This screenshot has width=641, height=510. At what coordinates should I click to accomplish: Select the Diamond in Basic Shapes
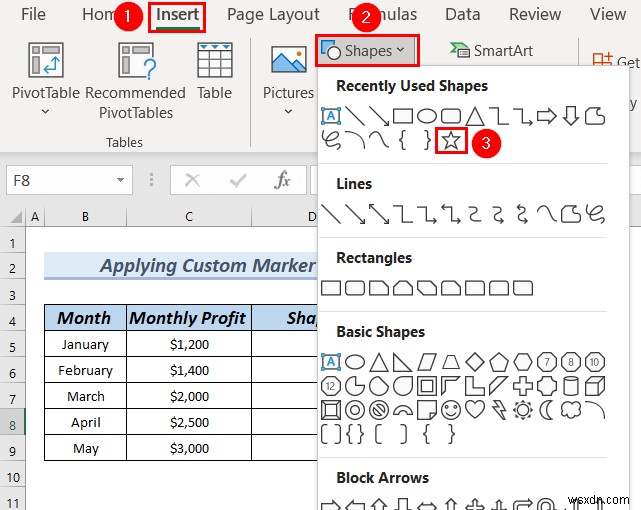click(x=475, y=362)
